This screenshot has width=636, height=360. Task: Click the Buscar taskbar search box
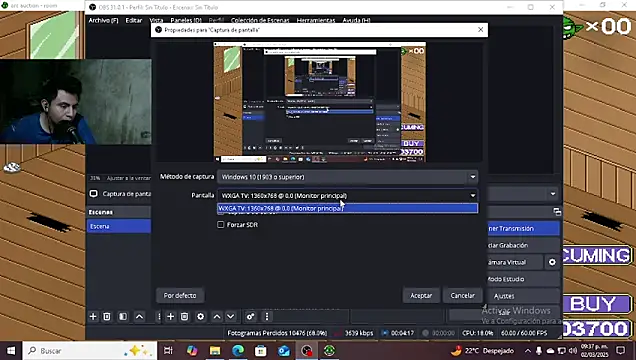[x=90, y=351]
